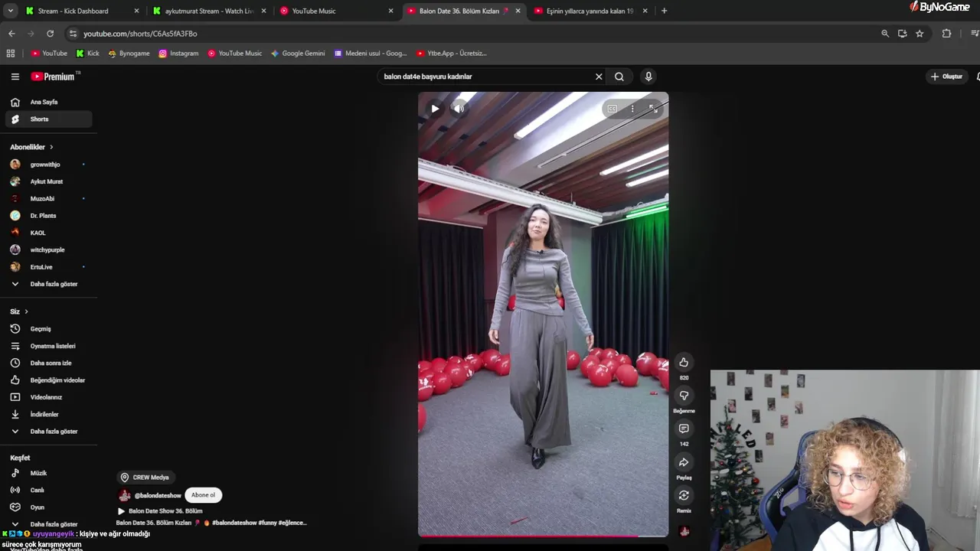The height and width of the screenshot is (551, 980).
Task: Seek on the red Shorts progress bar
Action: tap(543, 536)
